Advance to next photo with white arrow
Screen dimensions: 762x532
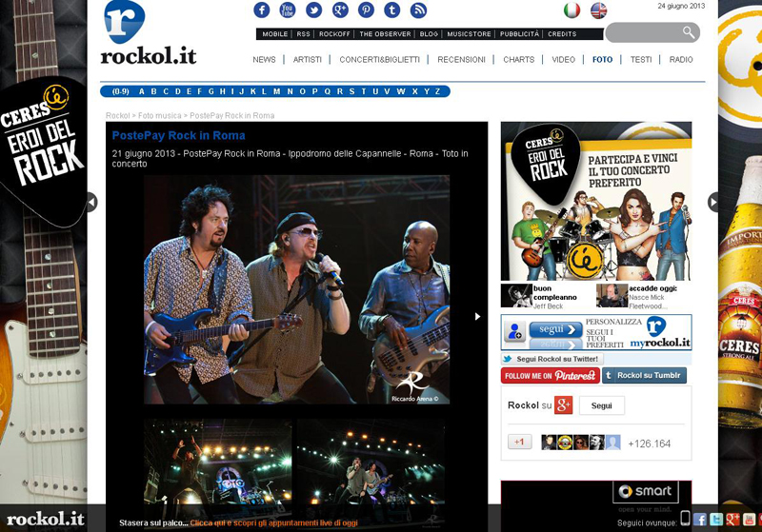[477, 317]
